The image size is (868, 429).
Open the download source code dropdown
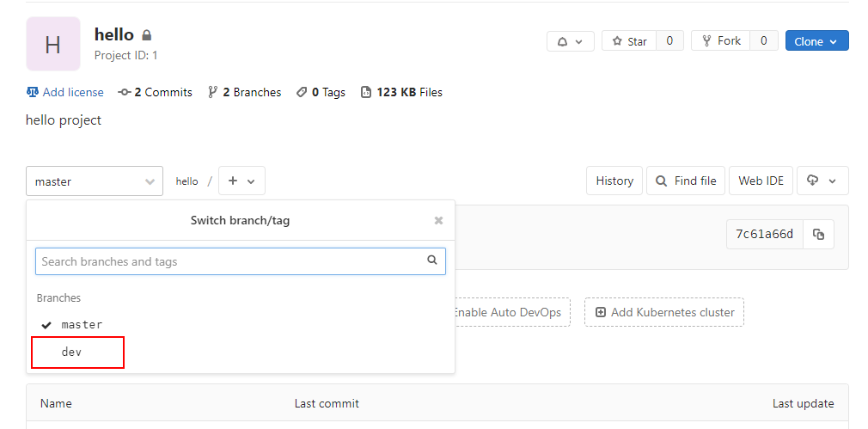[x=822, y=181]
